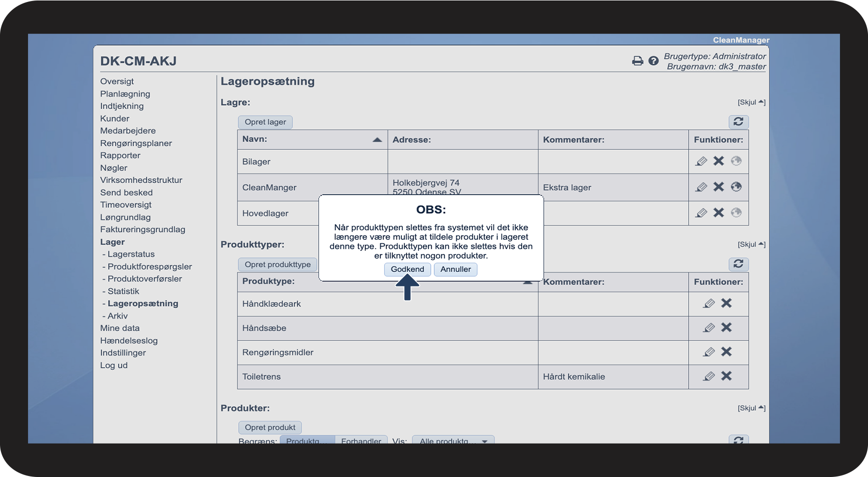Screen dimensions: 868x477
Task: Edit the Toiletrens product type
Action: (x=708, y=376)
